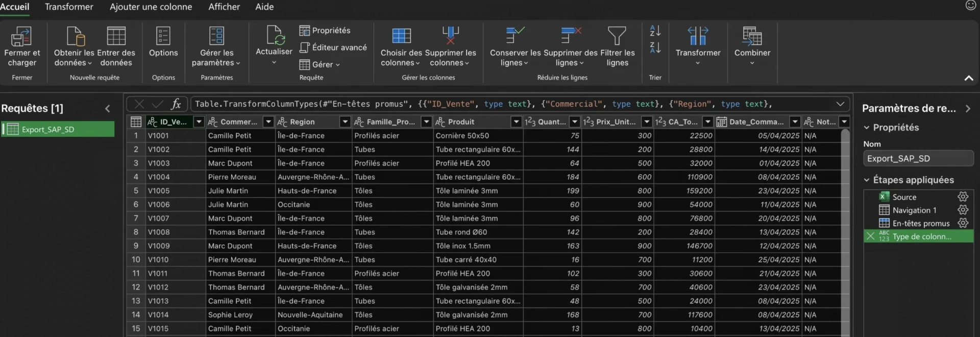Sort ascending with A-Z icon

point(655,31)
